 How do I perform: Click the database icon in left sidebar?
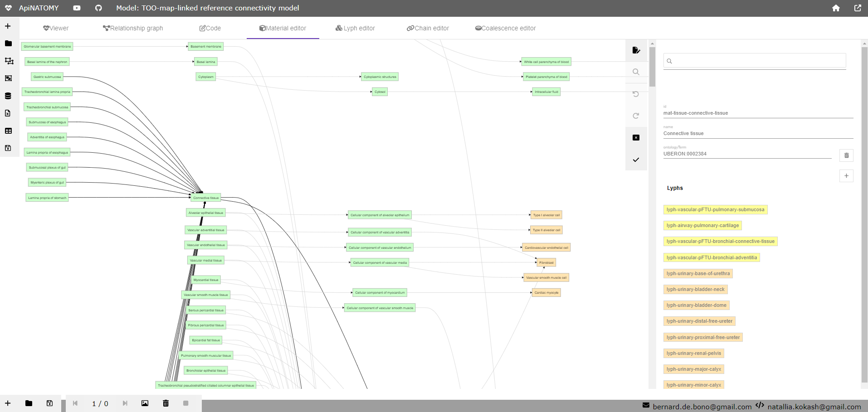pos(8,96)
